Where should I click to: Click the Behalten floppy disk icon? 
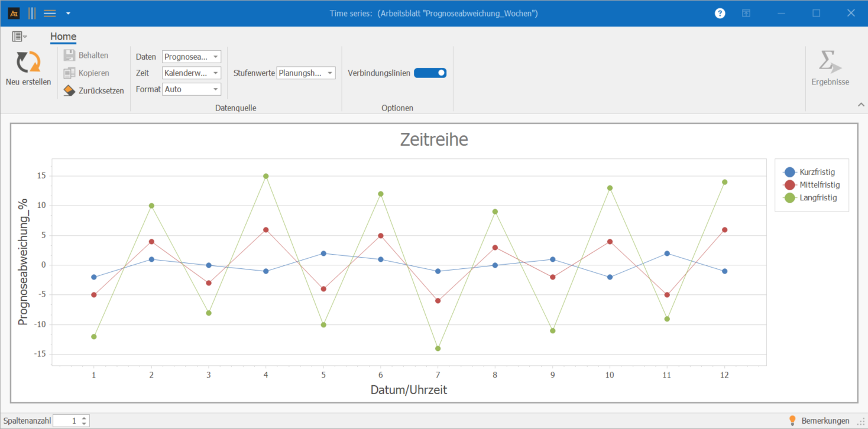(x=69, y=56)
